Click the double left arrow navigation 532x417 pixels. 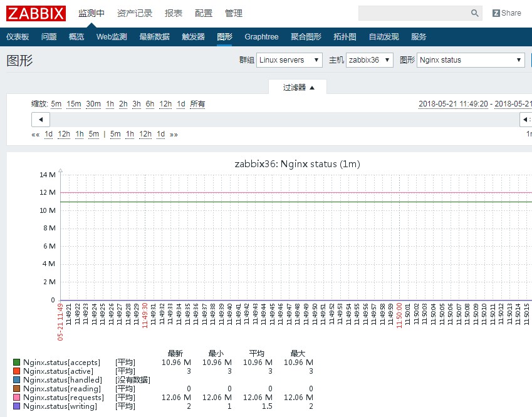pyautogui.click(x=35, y=134)
